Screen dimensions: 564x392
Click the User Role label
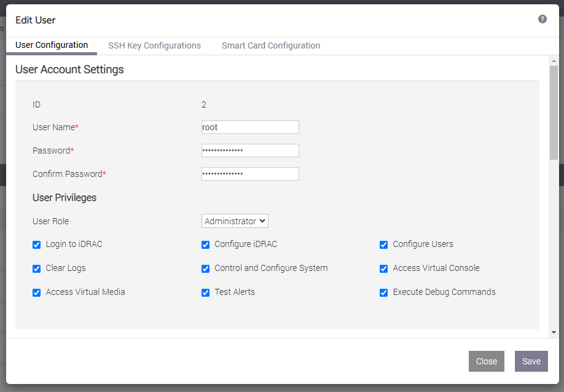click(x=51, y=221)
